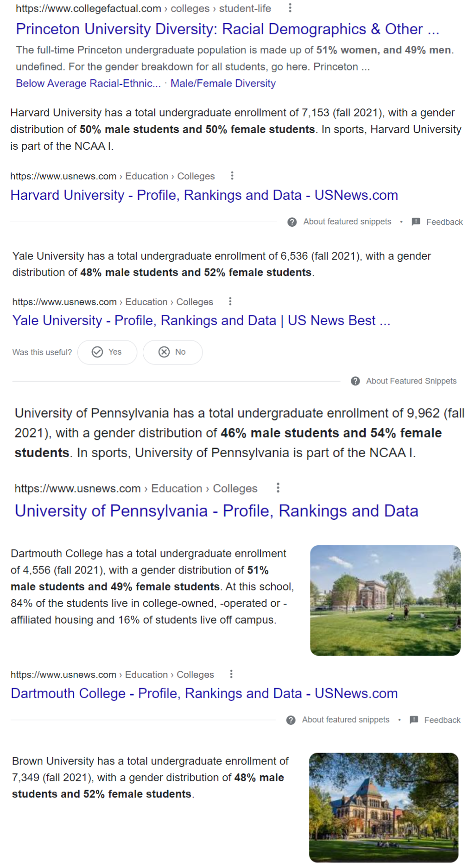
Task: Click the help icon beside About Featured Snippets under Yale
Action: 355,381
